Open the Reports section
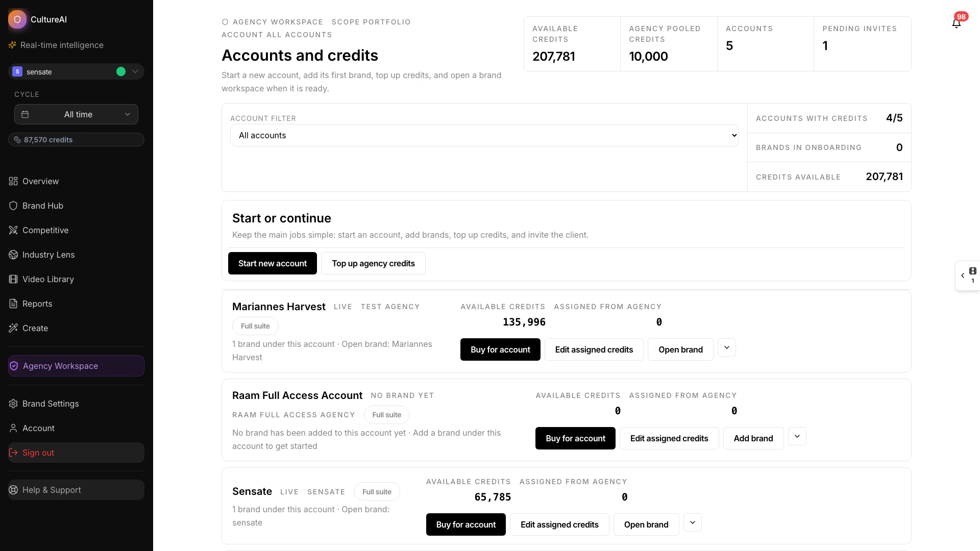The width and height of the screenshot is (980, 551). click(x=37, y=304)
